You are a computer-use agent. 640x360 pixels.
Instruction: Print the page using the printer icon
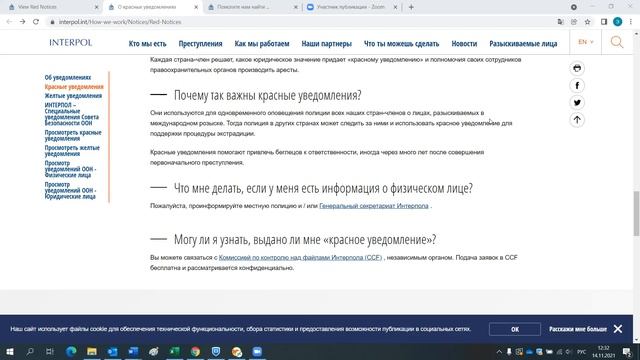[577, 68]
